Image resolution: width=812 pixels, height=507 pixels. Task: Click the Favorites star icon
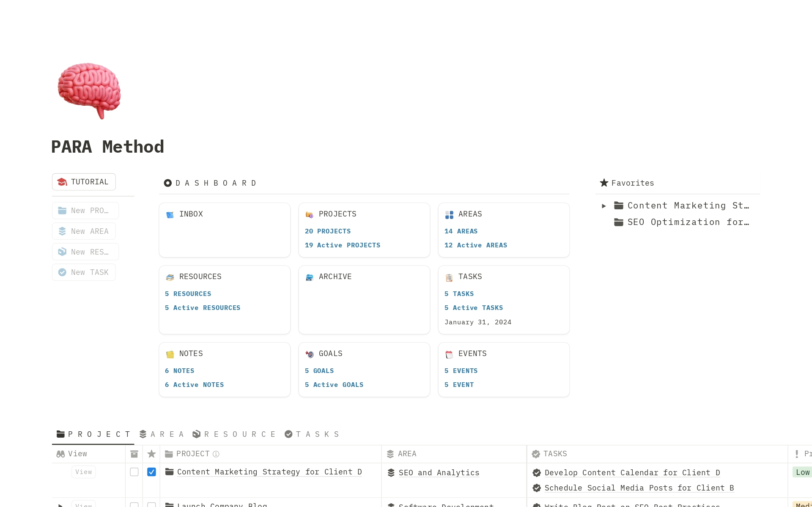604,183
